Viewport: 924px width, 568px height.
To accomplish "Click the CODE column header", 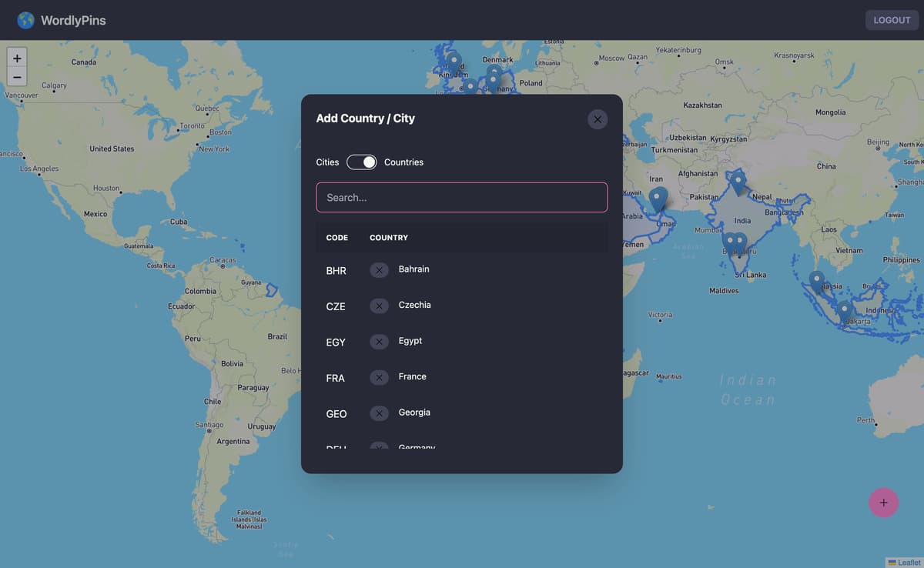I will coord(337,238).
